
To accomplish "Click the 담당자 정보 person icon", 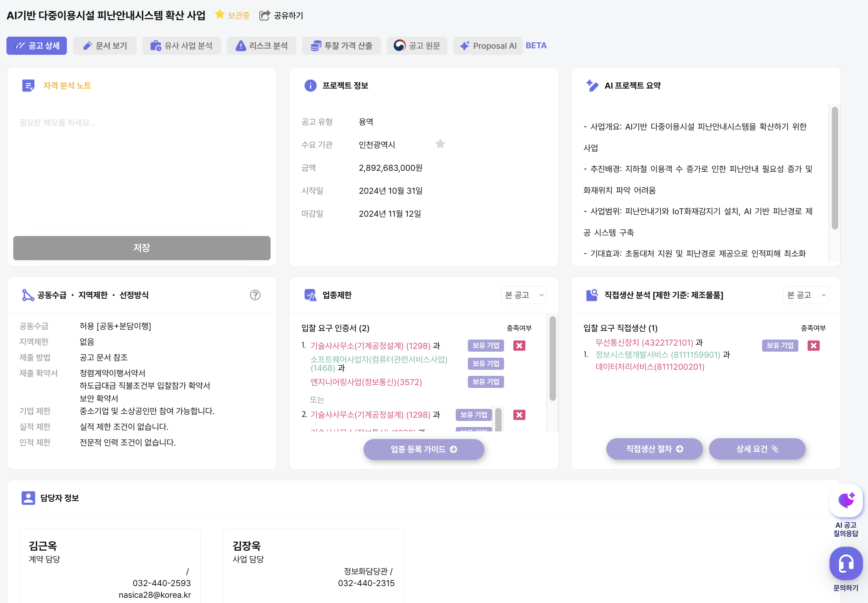I will click(x=28, y=498).
